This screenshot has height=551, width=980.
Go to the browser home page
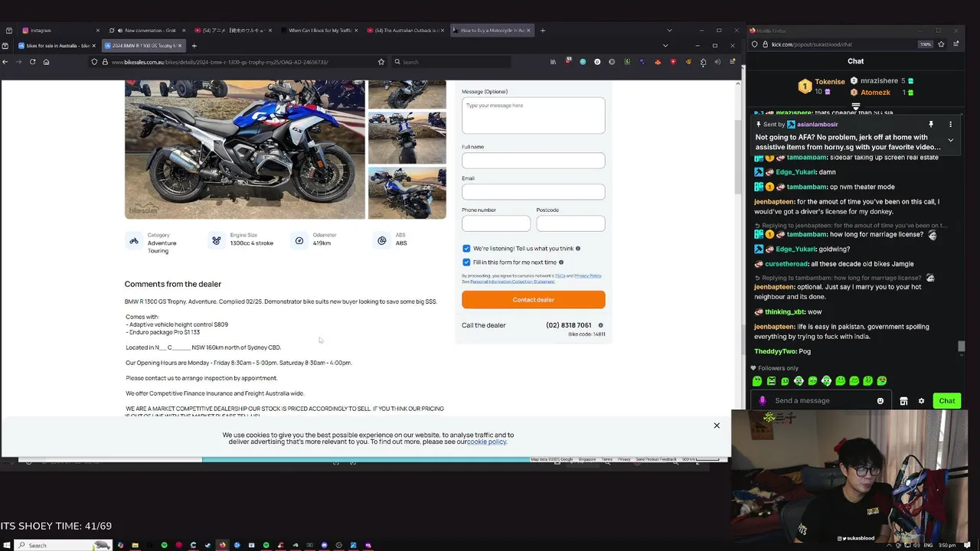46,62
